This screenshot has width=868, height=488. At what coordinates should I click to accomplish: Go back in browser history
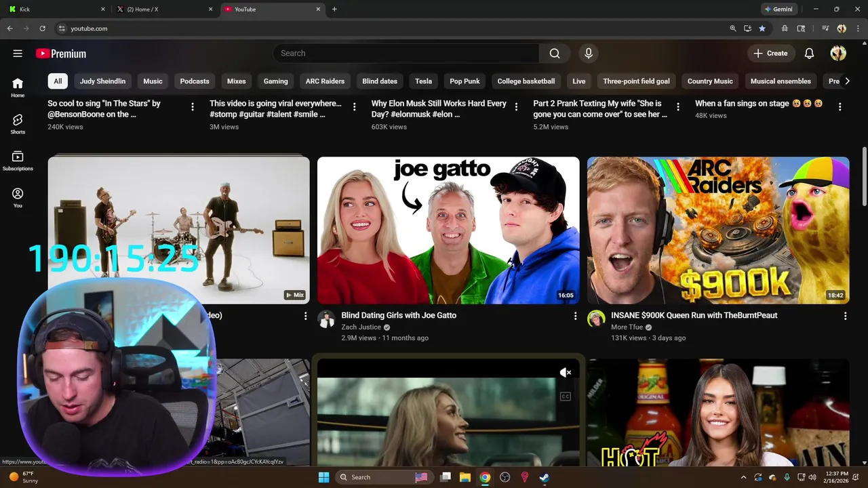pos(9,28)
